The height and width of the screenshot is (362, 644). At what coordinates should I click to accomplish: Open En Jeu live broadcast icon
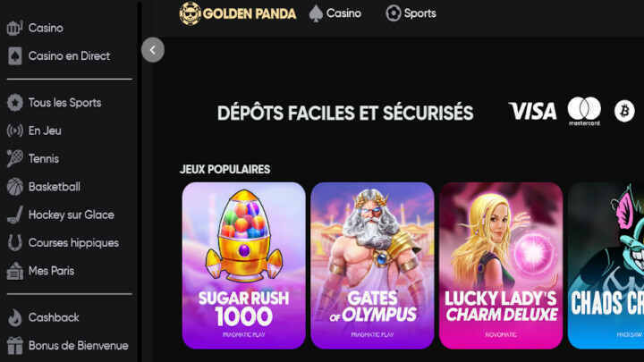[15, 130]
